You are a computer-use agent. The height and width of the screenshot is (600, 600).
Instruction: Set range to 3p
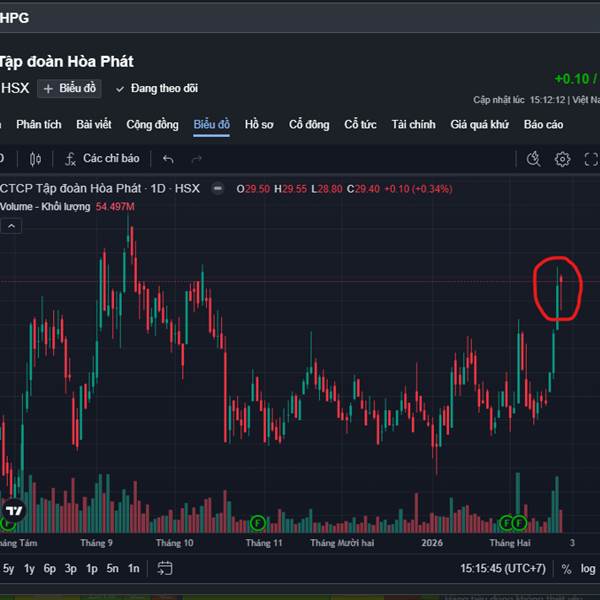71,569
